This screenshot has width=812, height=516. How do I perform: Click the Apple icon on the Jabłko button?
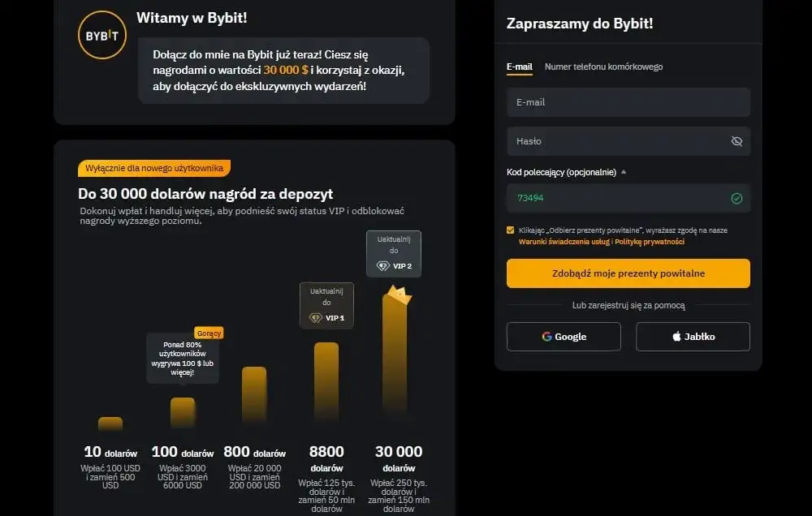coord(675,336)
